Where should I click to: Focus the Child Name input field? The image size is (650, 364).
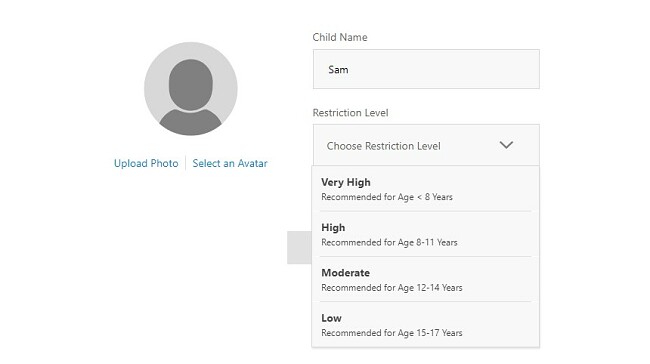pyautogui.click(x=426, y=69)
